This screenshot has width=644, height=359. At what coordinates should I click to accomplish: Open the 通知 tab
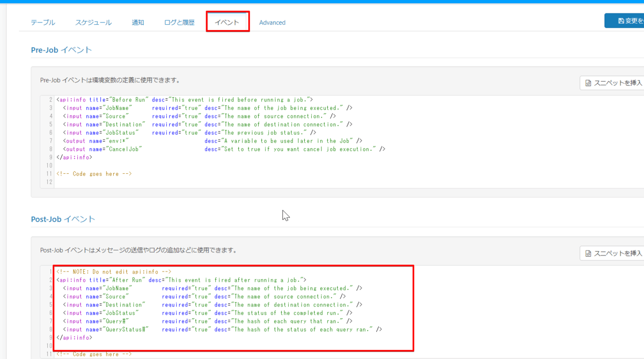138,23
